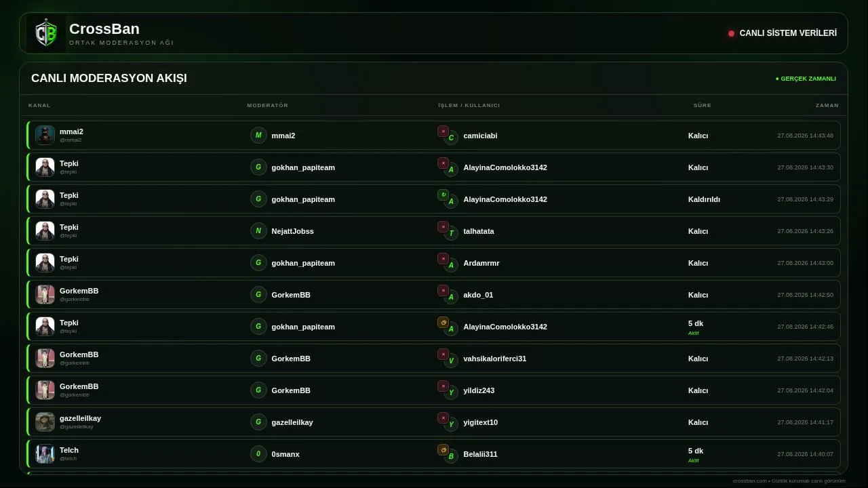Open the Telch channel avatar
Screen dimensions: 868x488
click(x=45, y=453)
